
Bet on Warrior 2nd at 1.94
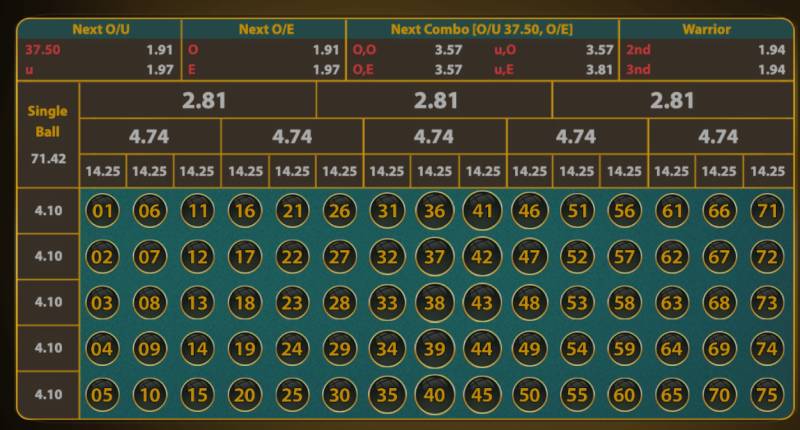coord(705,49)
